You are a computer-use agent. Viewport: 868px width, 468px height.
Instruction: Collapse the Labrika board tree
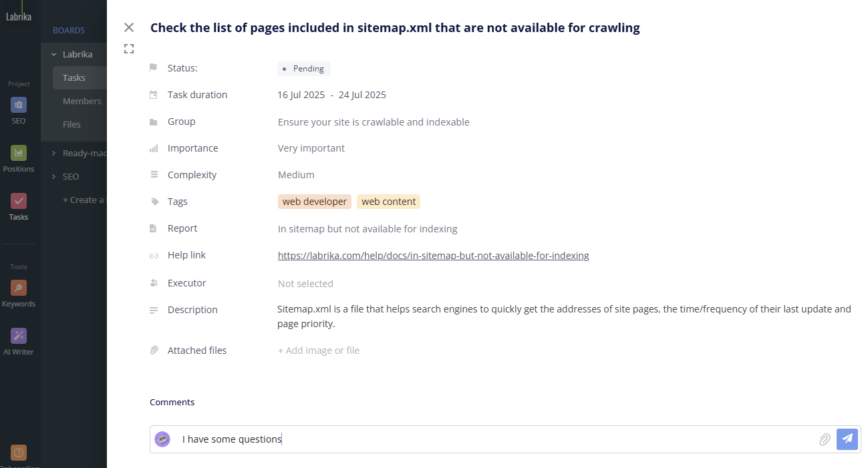[53, 55]
